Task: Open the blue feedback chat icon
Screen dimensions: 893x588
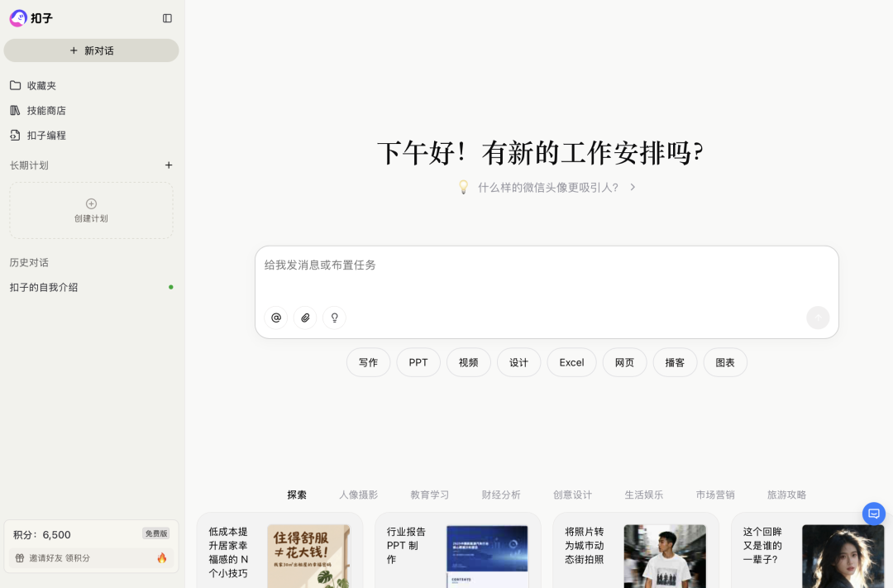Action: pos(873,514)
